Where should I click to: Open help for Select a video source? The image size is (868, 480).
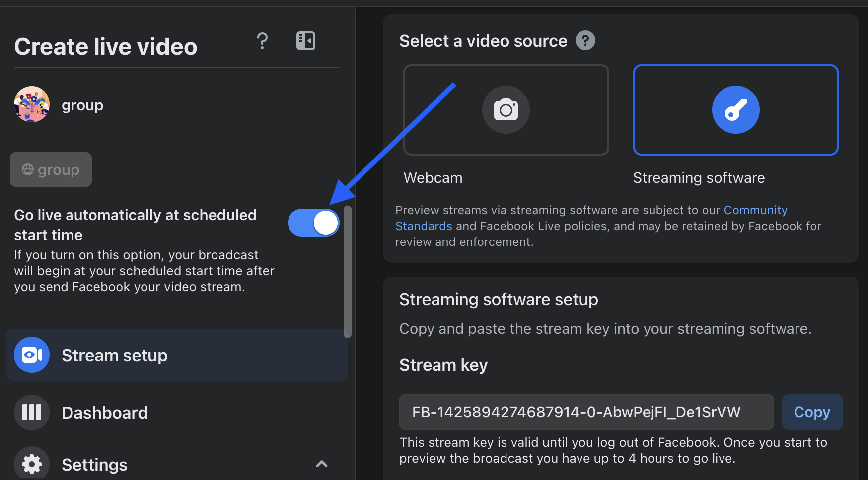point(585,40)
